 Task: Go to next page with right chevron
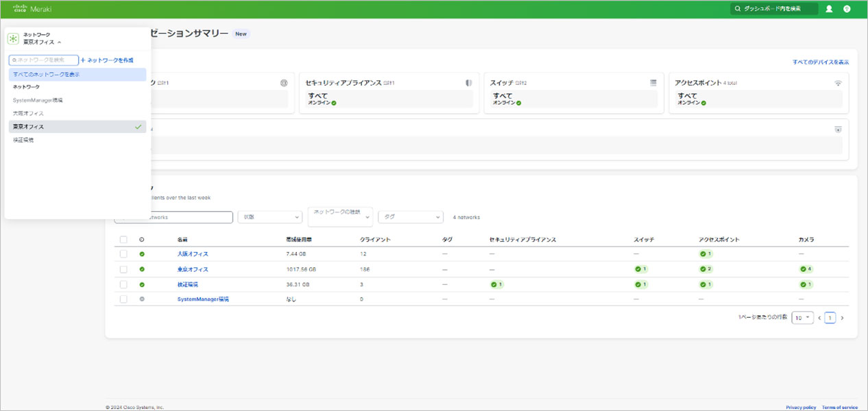tap(842, 318)
